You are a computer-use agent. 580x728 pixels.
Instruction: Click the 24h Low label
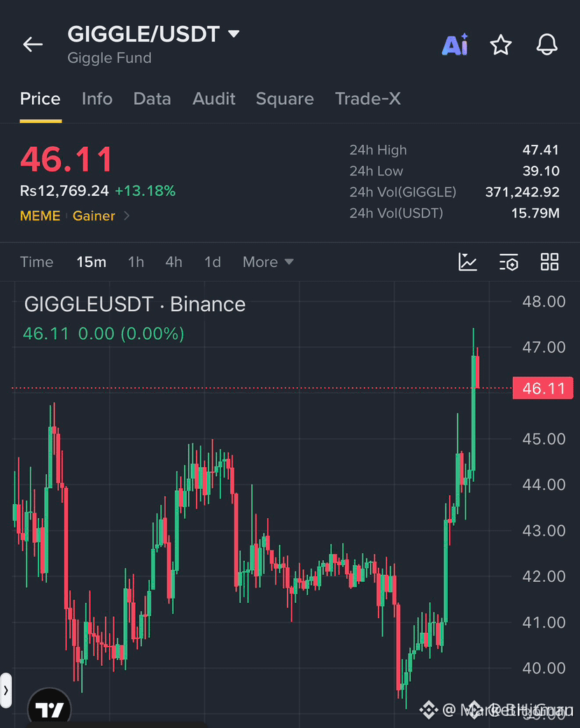click(376, 171)
